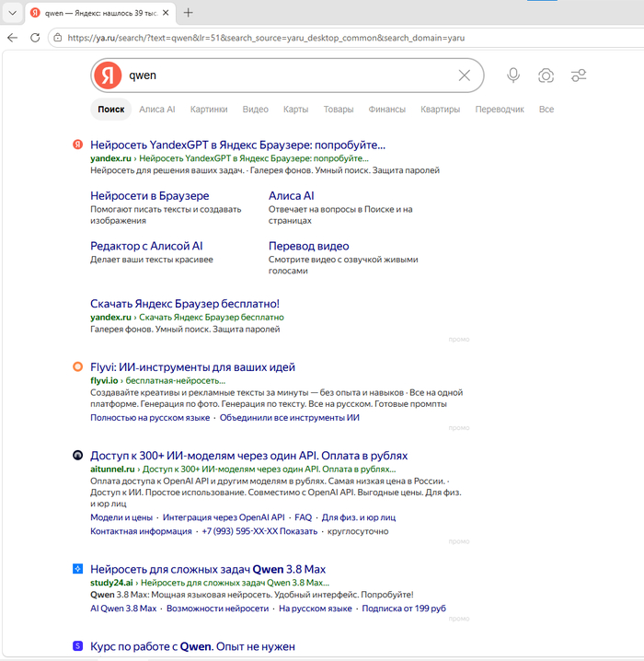The height and width of the screenshot is (661, 644).
Task: Open the flyvi.io green URL link
Action: (x=157, y=380)
